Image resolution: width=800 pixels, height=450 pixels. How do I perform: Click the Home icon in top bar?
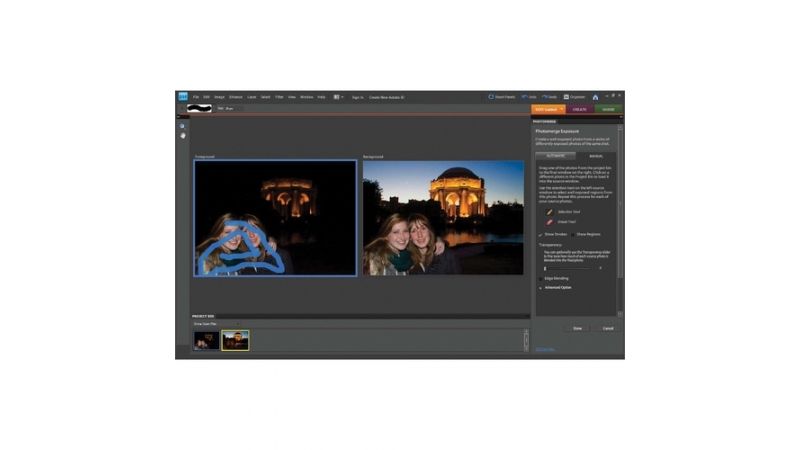595,97
